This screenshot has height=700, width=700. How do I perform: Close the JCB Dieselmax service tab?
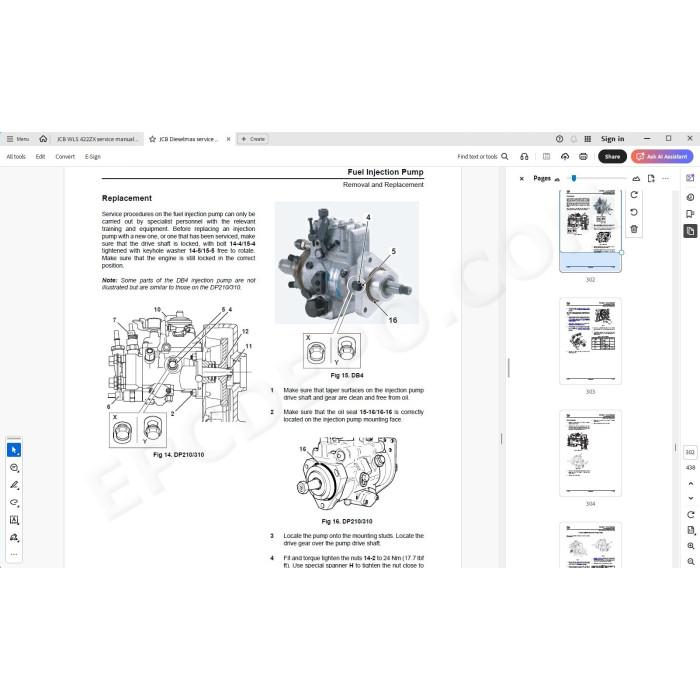pos(228,139)
